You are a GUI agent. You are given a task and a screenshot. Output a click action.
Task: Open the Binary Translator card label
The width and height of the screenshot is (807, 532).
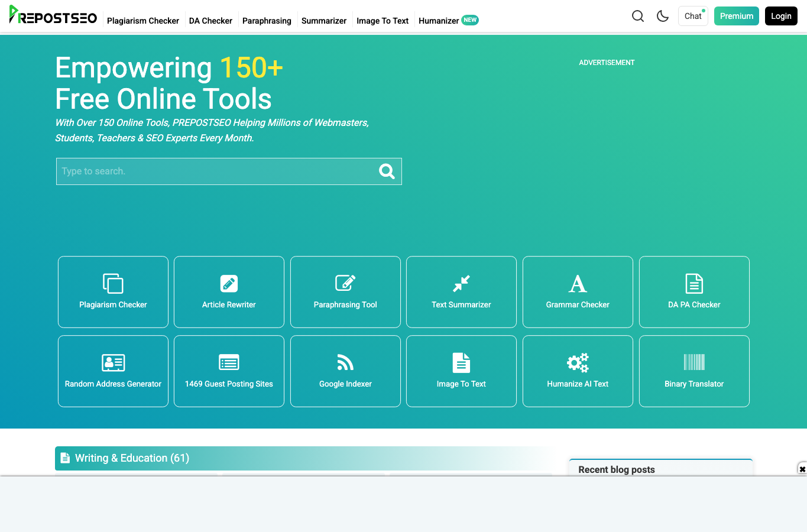[x=694, y=384]
